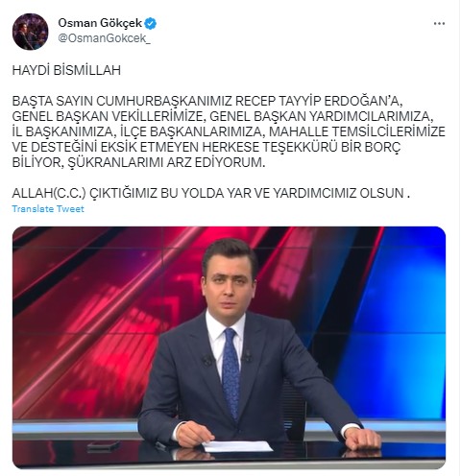This screenshot has height=476, width=461.
Task: Click the HAYDİ BİSMİLLAH text line
Action: pyautogui.click(x=66, y=70)
